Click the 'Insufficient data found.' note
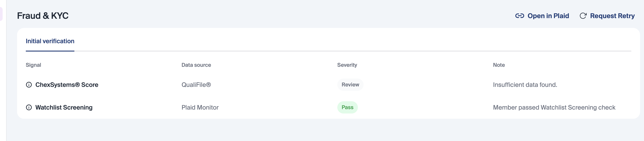Image resolution: width=644 pixels, height=141 pixels. pos(525,85)
